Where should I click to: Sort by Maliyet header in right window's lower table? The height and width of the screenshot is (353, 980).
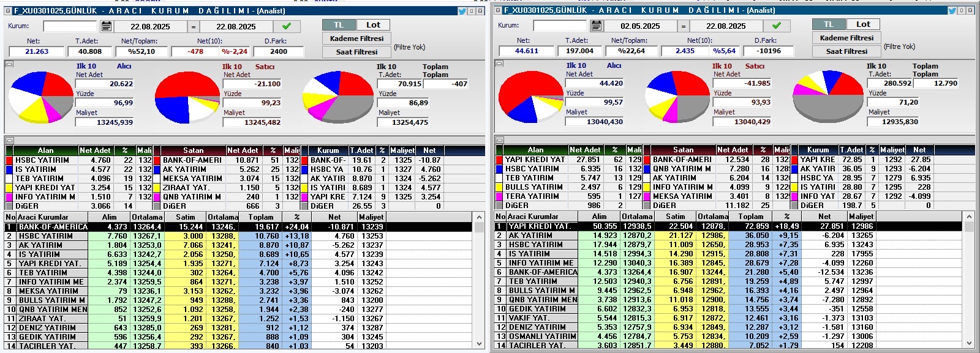(x=861, y=216)
